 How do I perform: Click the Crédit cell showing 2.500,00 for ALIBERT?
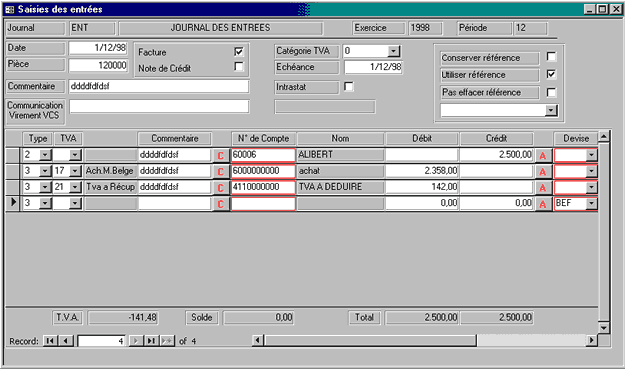coord(496,155)
